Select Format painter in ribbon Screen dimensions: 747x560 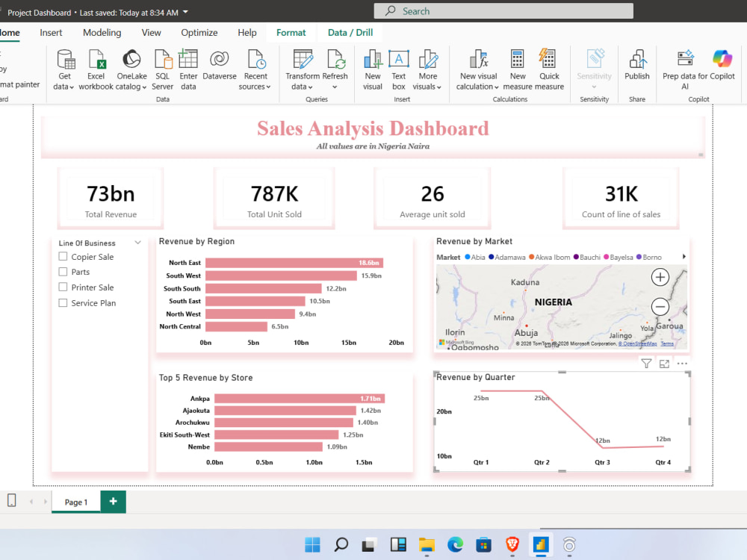pos(19,85)
